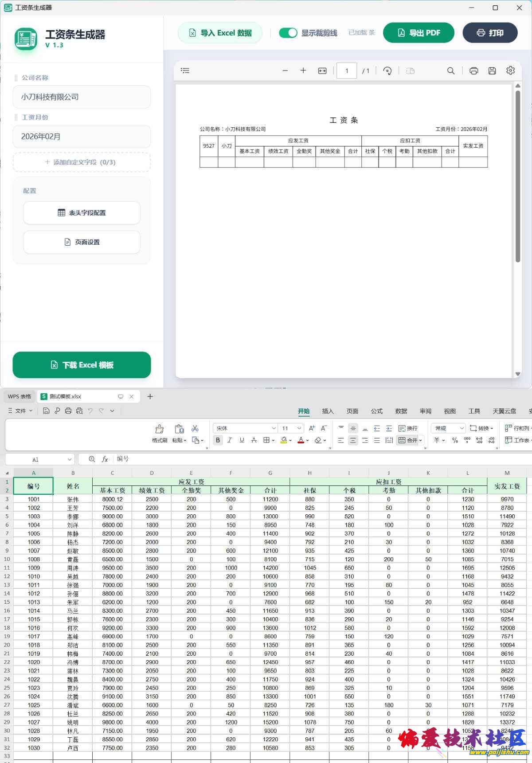Toggle bold formatting in WPS ribbon
The image size is (532, 763).
coord(218,440)
